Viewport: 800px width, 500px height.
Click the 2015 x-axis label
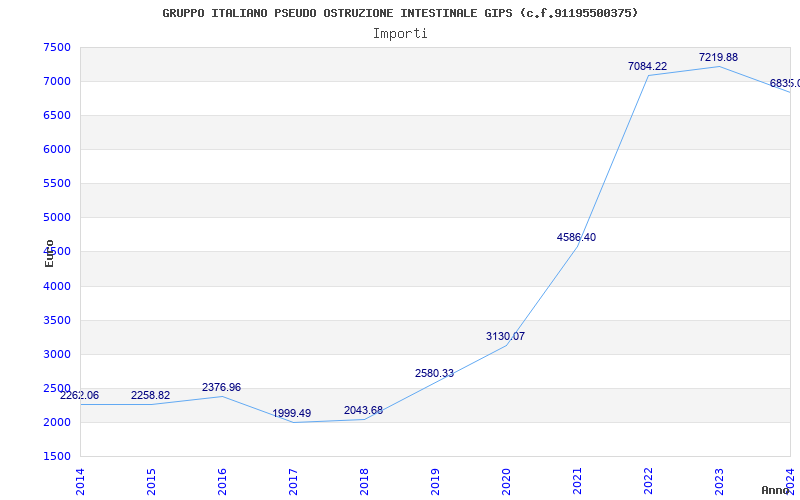[x=151, y=482]
